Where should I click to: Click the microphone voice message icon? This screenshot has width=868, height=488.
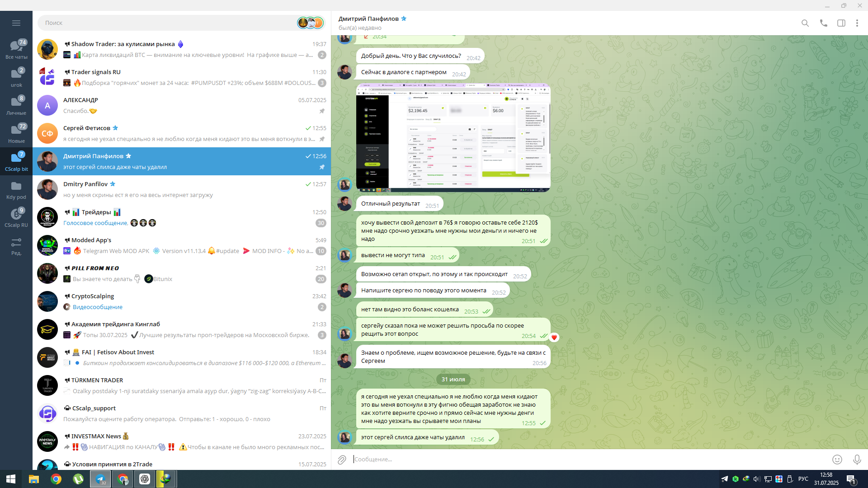coord(857,460)
